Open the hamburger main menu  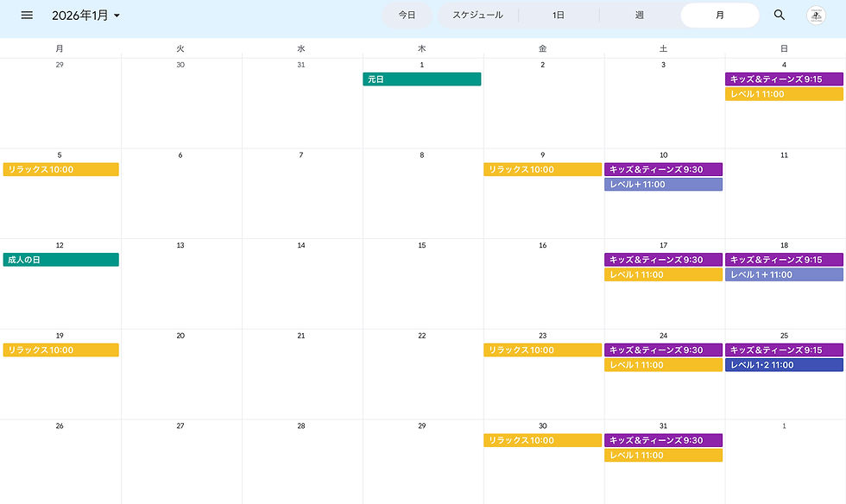coord(27,16)
